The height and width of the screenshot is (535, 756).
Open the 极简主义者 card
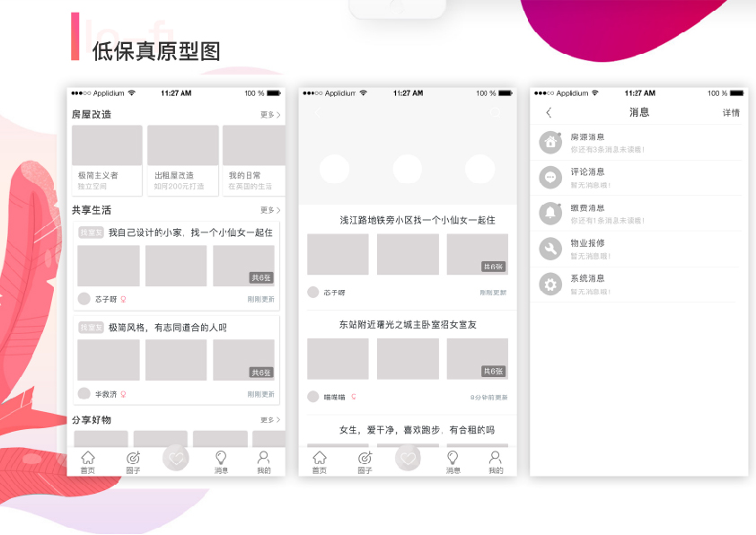point(107,161)
